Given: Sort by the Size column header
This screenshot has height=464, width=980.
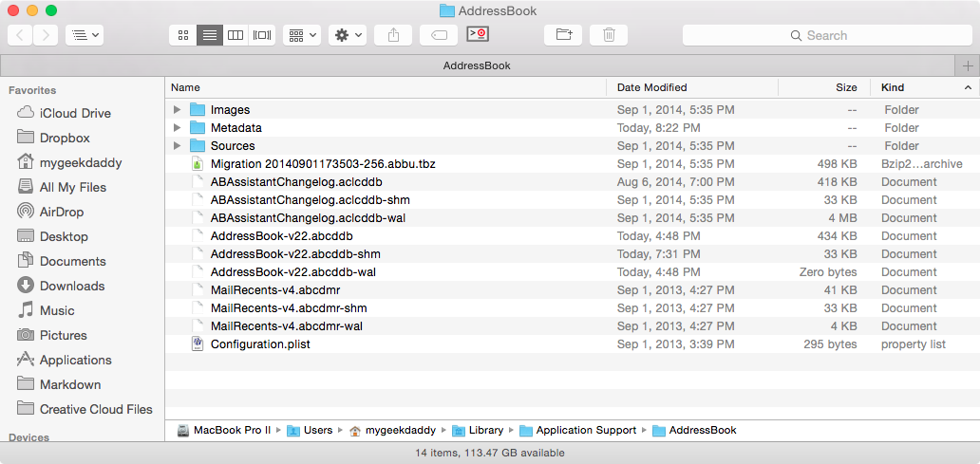Looking at the screenshot, I should pyautogui.click(x=824, y=87).
